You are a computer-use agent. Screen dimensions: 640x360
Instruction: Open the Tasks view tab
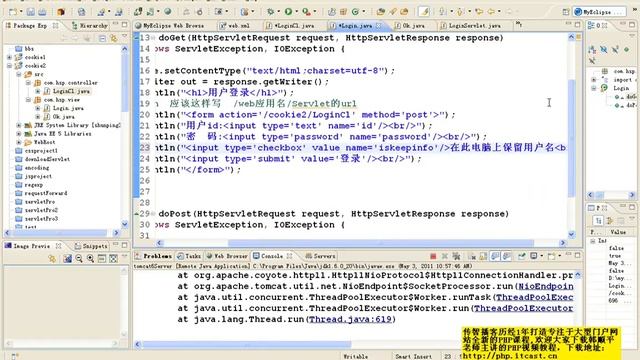tap(189, 256)
